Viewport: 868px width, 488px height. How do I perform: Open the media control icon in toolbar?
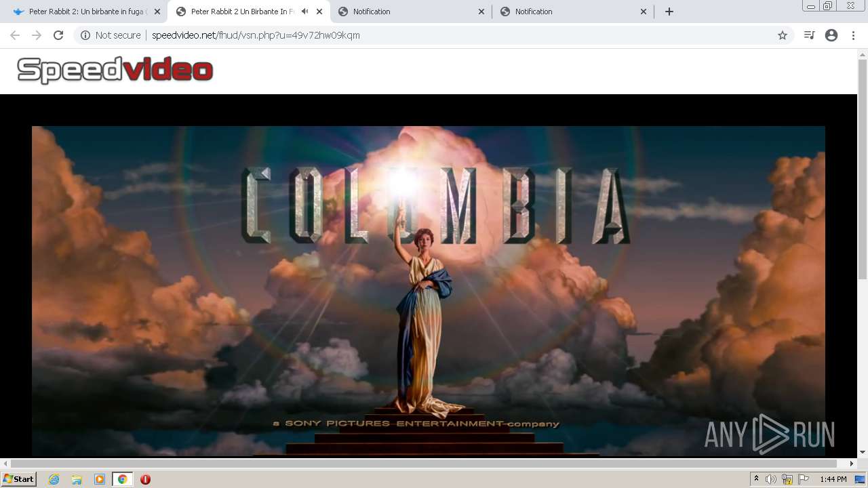[809, 35]
